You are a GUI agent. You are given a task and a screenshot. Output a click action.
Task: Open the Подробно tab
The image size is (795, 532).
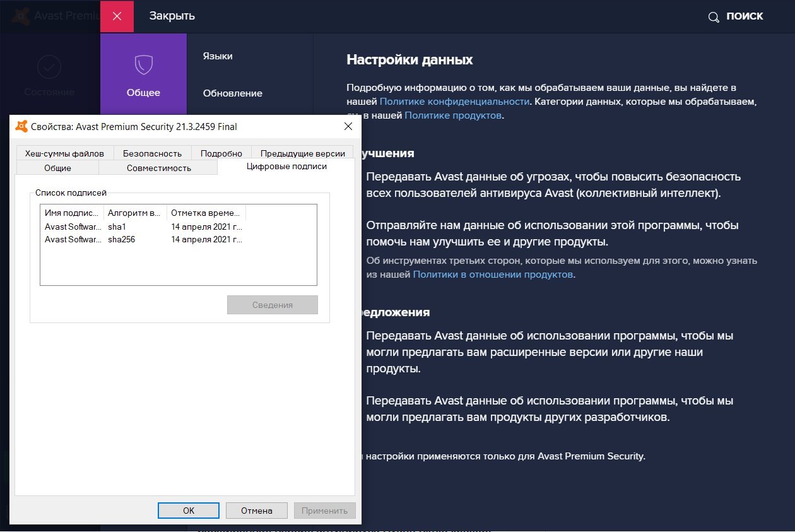tap(221, 153)
